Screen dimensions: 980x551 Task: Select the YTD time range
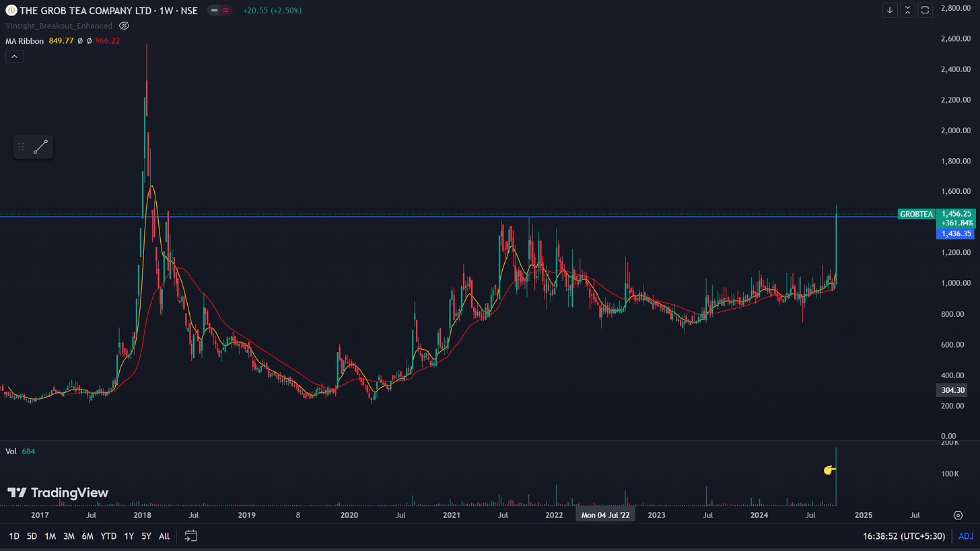tap(108, 536)
